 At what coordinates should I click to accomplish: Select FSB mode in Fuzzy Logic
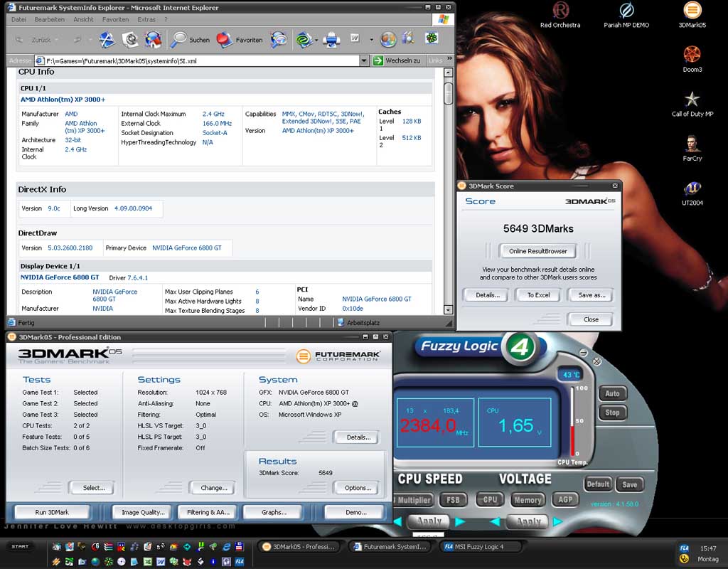[x=453, y=500]
